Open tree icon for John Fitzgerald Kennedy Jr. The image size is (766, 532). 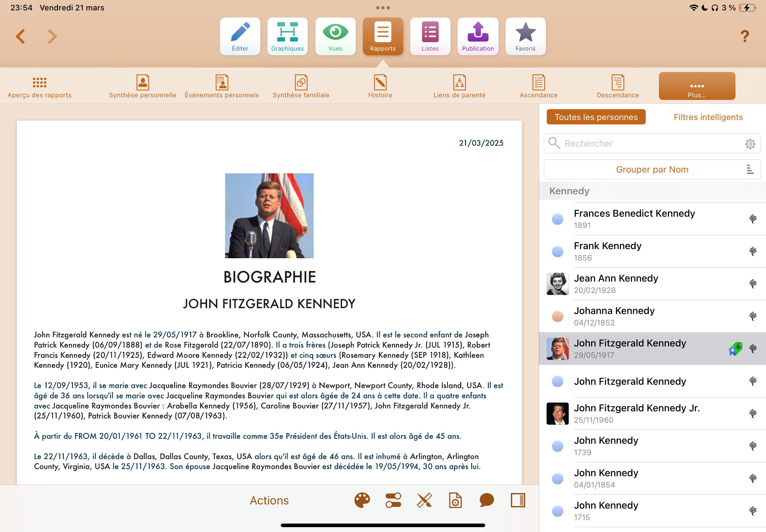753,413
